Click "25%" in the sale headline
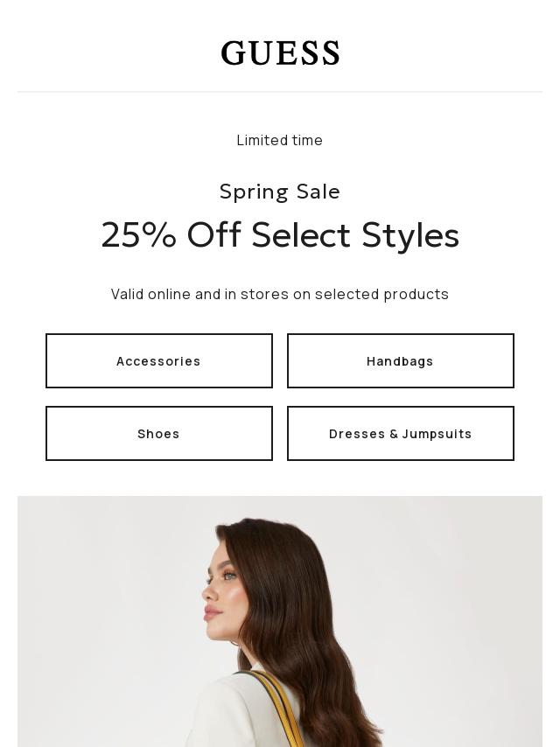The image size is (560, 747). coord(138,235)
